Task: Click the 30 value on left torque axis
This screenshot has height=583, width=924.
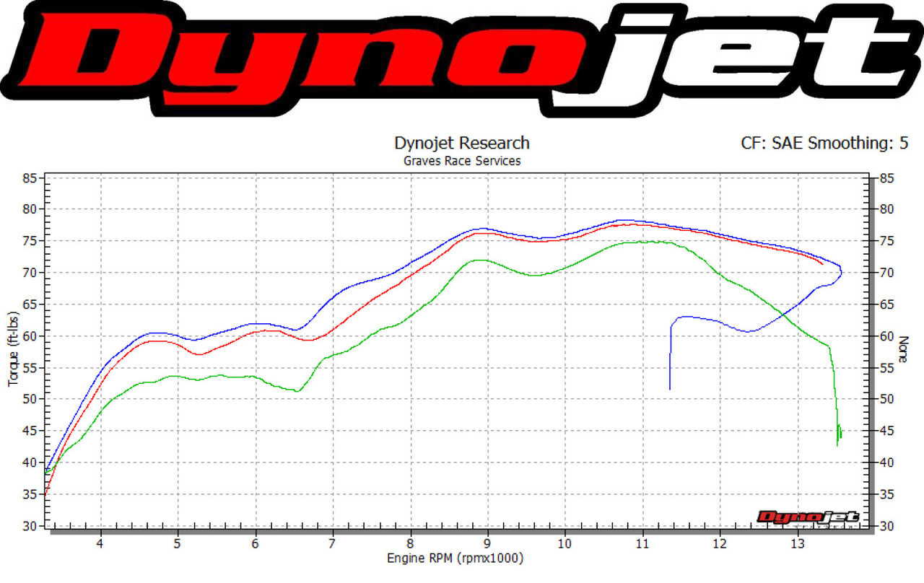Action: click(x=30, y=526)
